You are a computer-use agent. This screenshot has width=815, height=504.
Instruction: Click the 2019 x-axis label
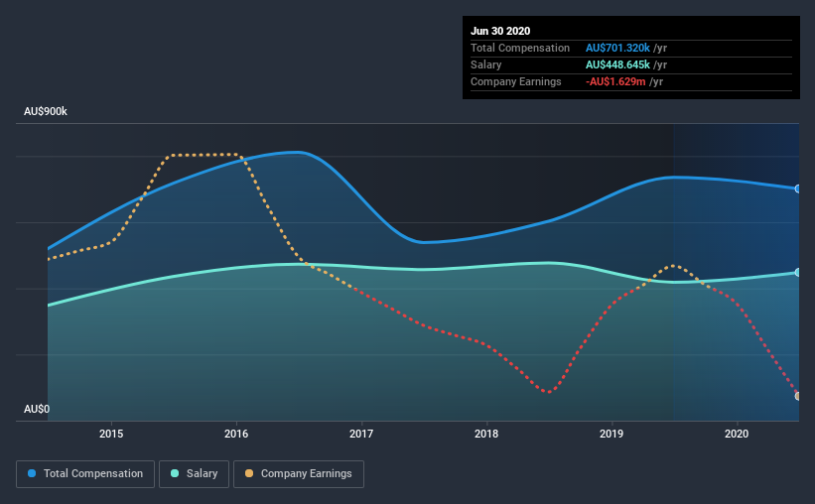611,434
